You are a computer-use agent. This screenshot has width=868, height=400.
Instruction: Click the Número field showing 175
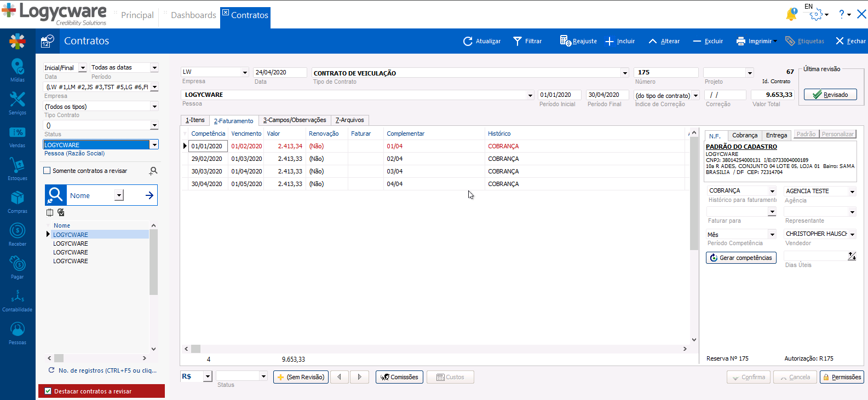pos(666,72)
